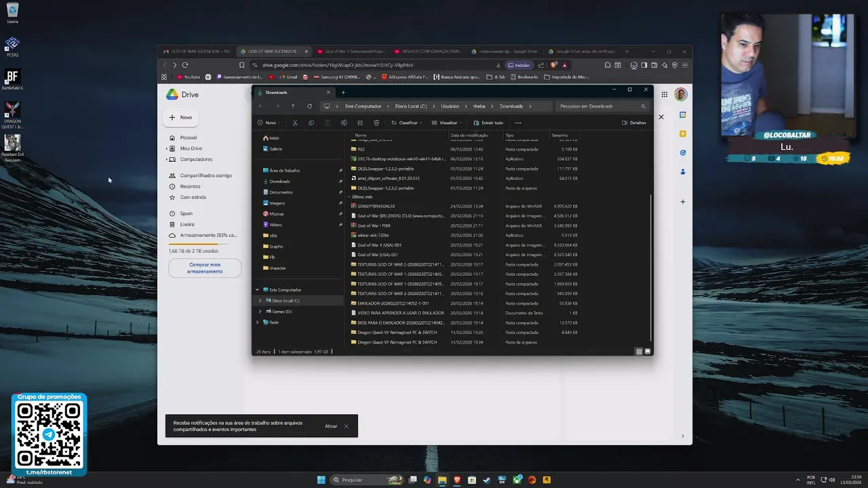The height and width of the screenshot is (488, 868).
Task: Open Tasks icon in Drive side panel
Action: pos(683,152)
